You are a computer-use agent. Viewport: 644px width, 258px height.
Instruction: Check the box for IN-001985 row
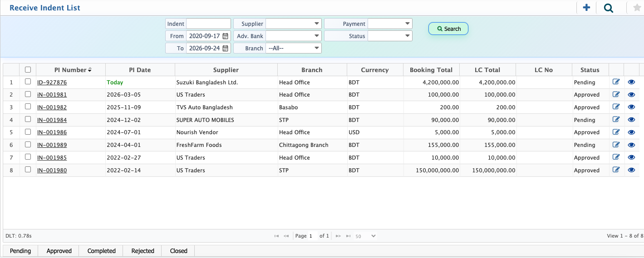pyautogui.click(x=28, y=157)
